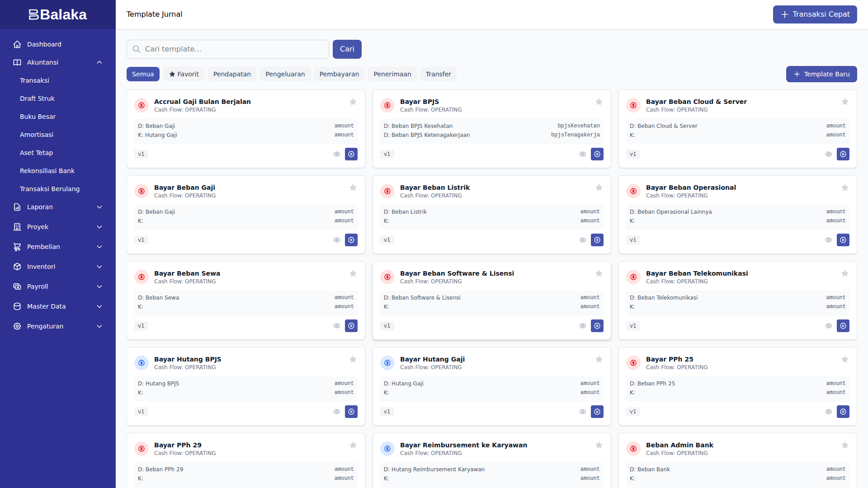Switch to the Favorit filter tab

184,74
